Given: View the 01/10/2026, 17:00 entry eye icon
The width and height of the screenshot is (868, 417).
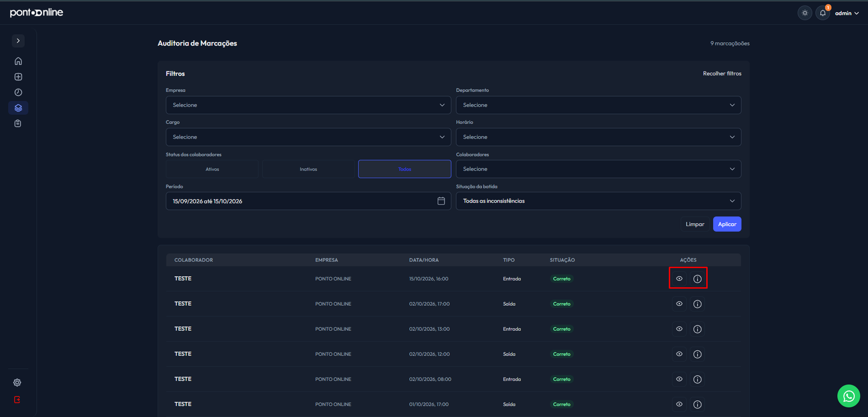Looking at the screenshot, I should tap(679, 405).
